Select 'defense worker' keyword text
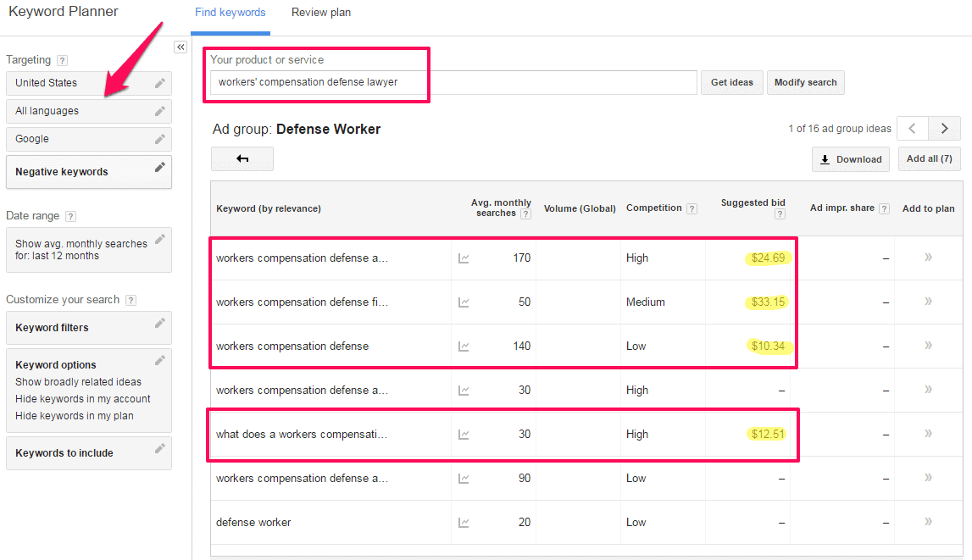Image resolution: width=972 pixels, height=560 pixels. (253, 522)
